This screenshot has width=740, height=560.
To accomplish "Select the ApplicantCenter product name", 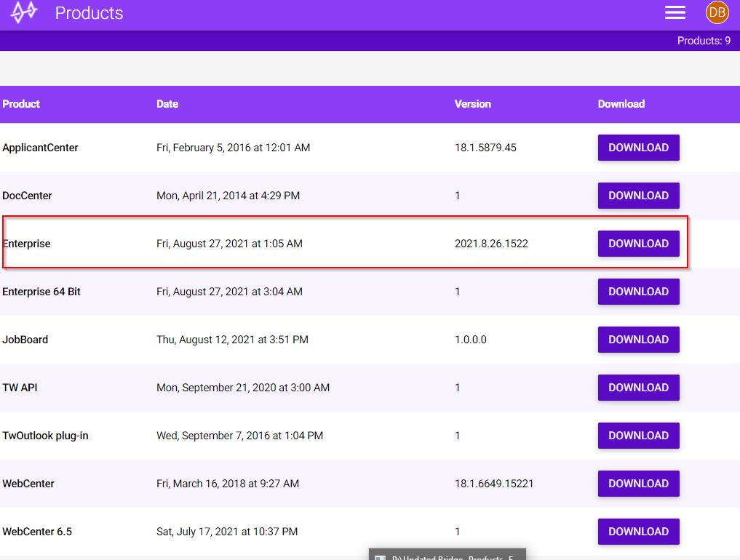I will point(40,148).
